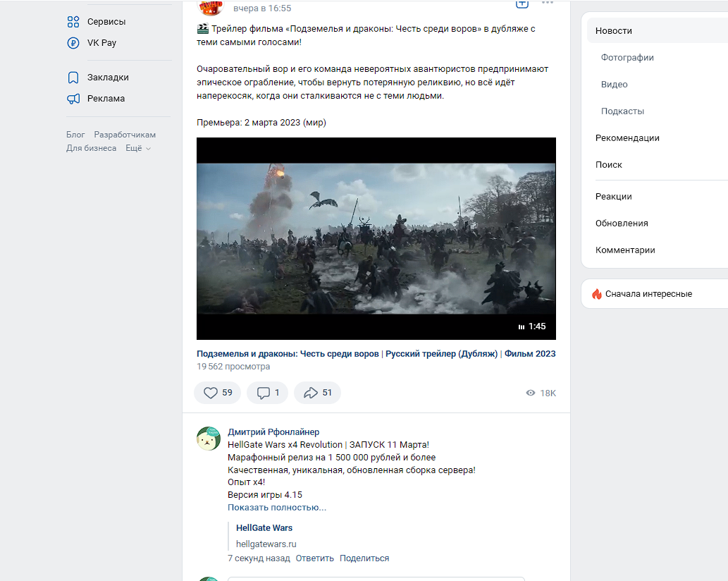Image resolution: width=728 pixels, height=581 pixels.
Task: Visit hellgatewars.ru link
Action: [266, 544]
